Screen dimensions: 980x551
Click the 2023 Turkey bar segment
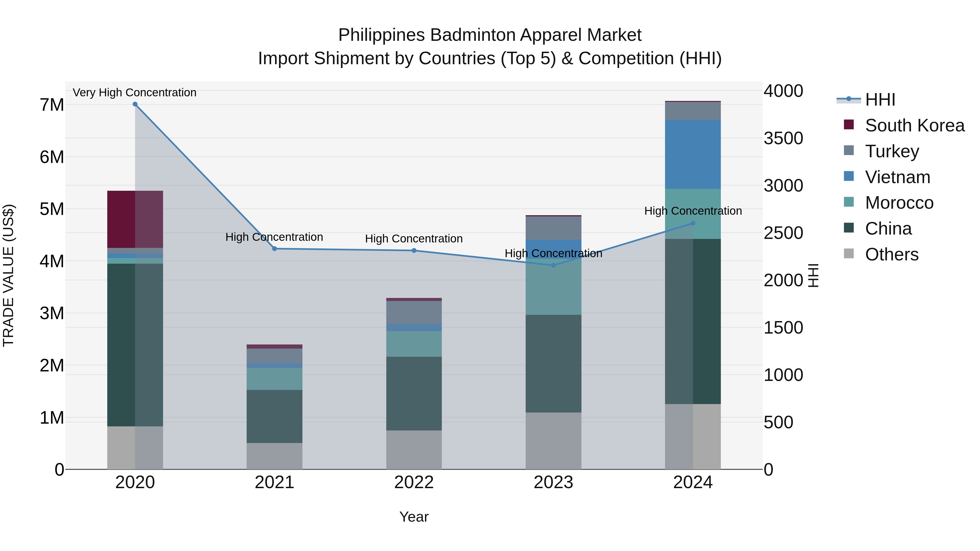pos(553,228)
